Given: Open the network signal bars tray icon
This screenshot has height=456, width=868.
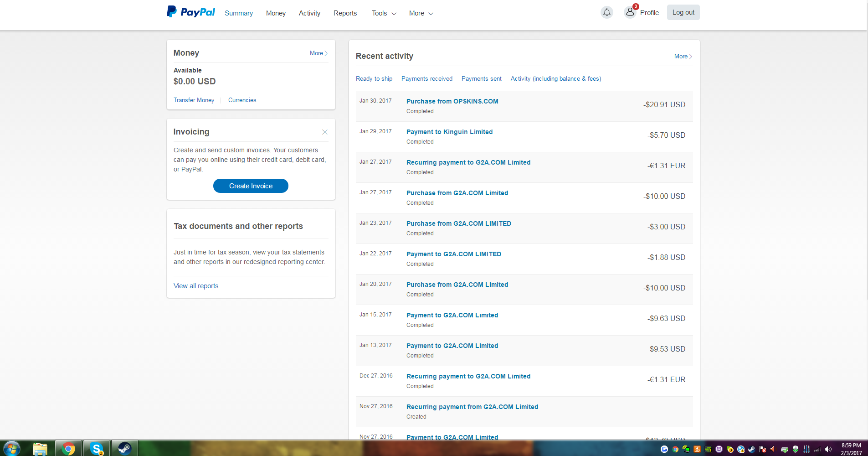Looking at the screenshot, I should click(817, 449).
